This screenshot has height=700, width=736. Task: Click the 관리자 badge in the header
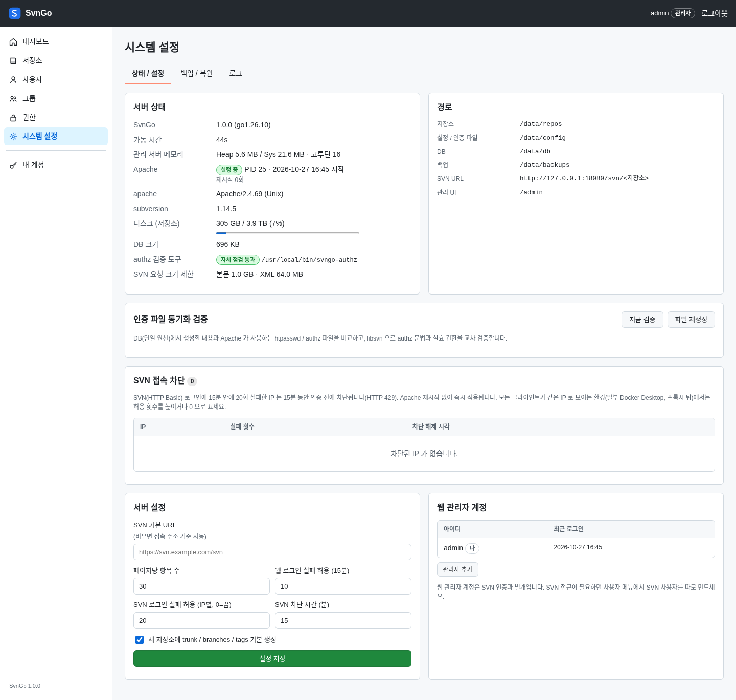(683, 13)
